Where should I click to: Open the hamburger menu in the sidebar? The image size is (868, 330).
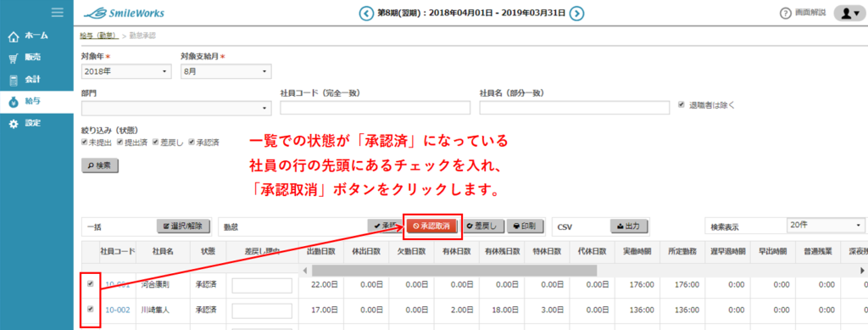57,13
